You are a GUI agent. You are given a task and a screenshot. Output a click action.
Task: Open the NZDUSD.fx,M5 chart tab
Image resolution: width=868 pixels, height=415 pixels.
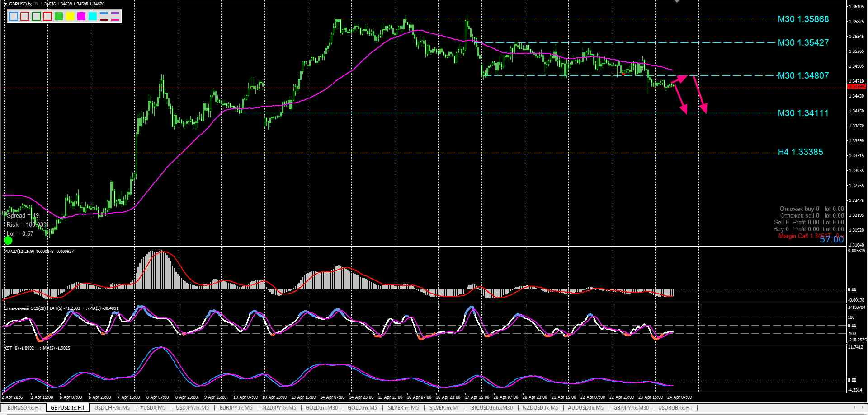[540, 408]
